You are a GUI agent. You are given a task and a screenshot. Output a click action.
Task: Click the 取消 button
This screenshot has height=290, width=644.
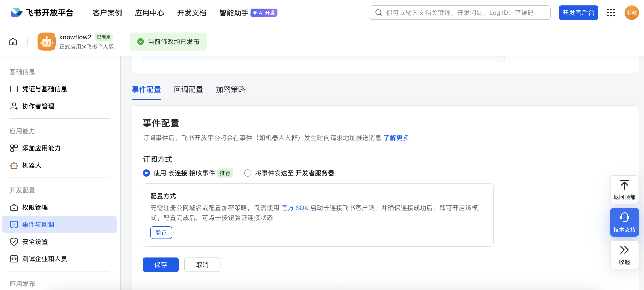pos(202,264)
